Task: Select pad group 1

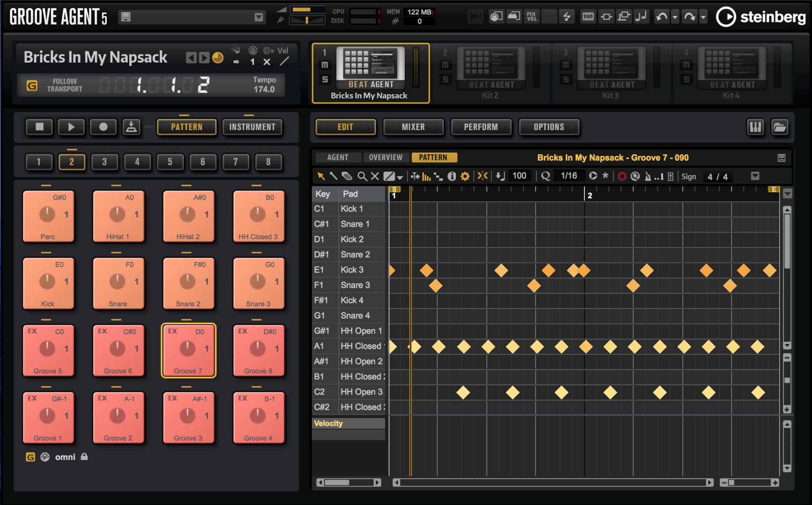Action: [39, 162]
